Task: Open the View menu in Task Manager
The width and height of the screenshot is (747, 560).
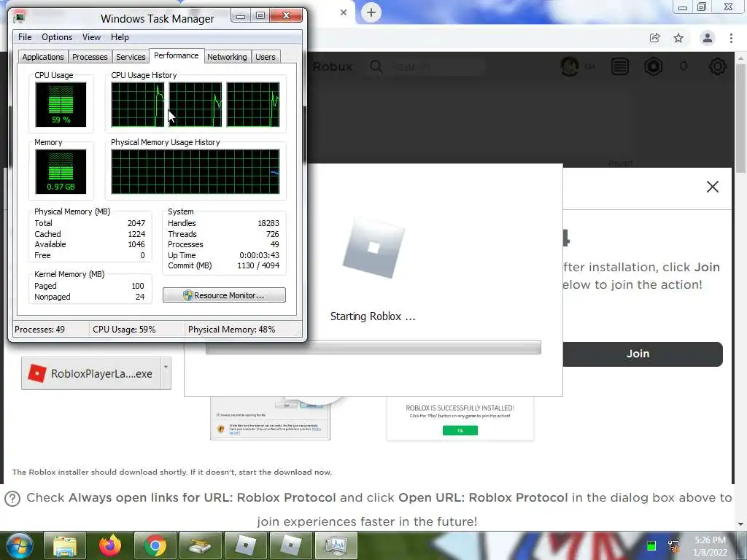Action: pyautogui.click(x=91, y=37)
